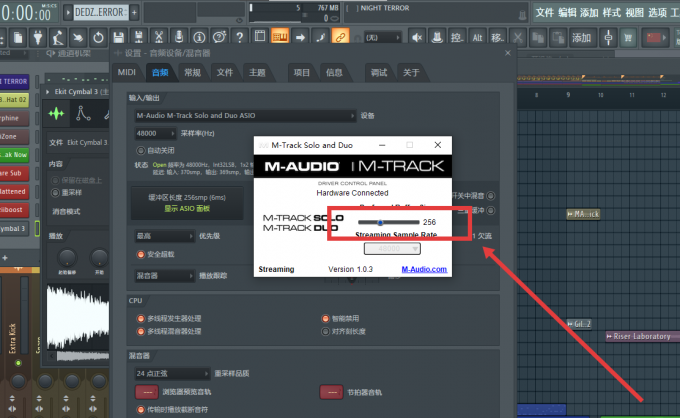Image resolution: width=680 pixels, height=418 pixels.
Task: Toggle the 对齐刻长度 option
Action: point(325,332)
